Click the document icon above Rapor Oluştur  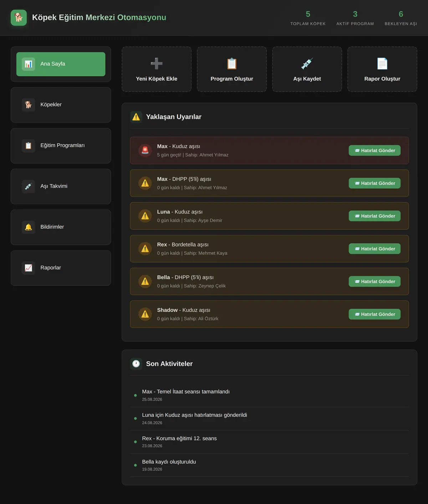[x=382, y=63]
